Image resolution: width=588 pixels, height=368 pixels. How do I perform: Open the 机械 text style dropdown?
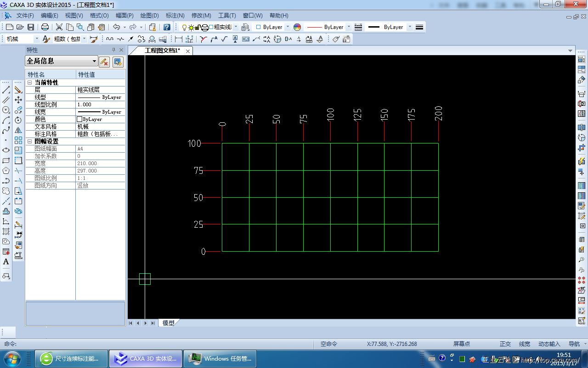(36, 39)
